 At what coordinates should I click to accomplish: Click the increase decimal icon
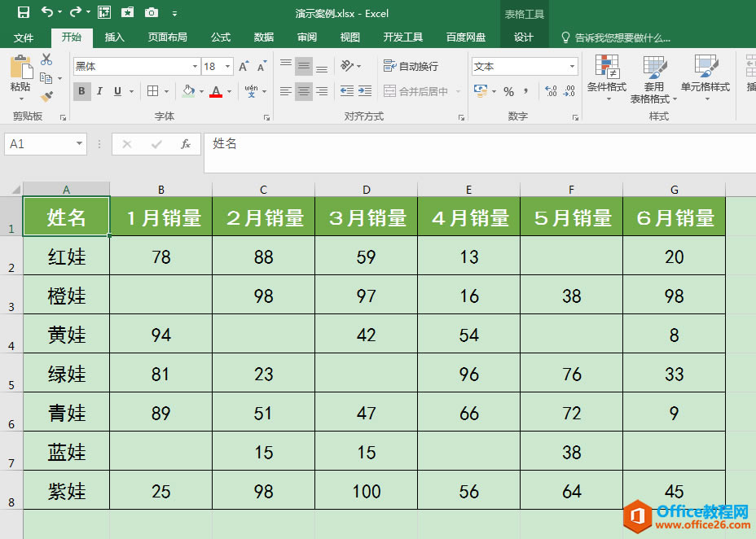(551, 91)
